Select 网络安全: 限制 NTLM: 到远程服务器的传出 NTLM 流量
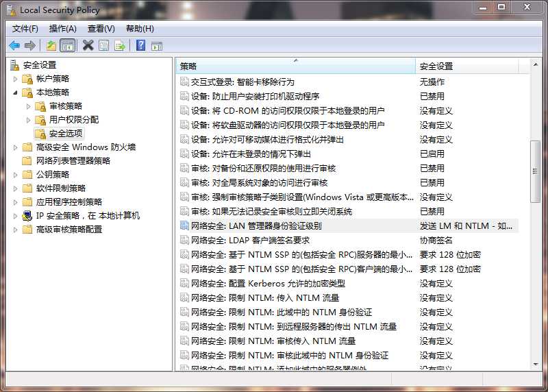548x392 pixels. pyautogui.click(x=294, y=326)
